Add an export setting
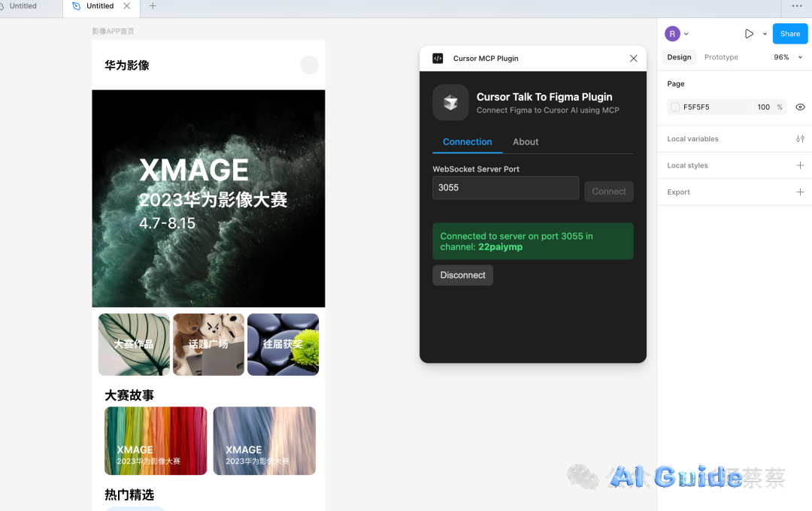This screenshot has height=511, width=812. [800, 192]
